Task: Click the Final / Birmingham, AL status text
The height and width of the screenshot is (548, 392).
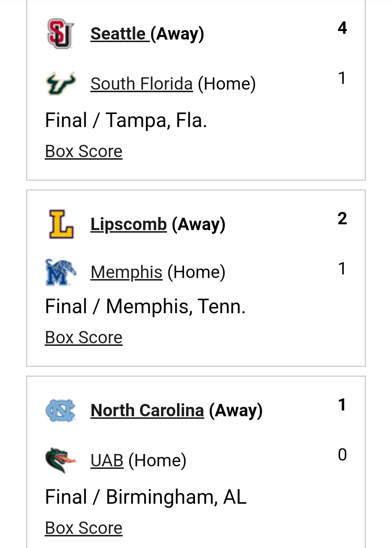Action: tap(146, 497)
